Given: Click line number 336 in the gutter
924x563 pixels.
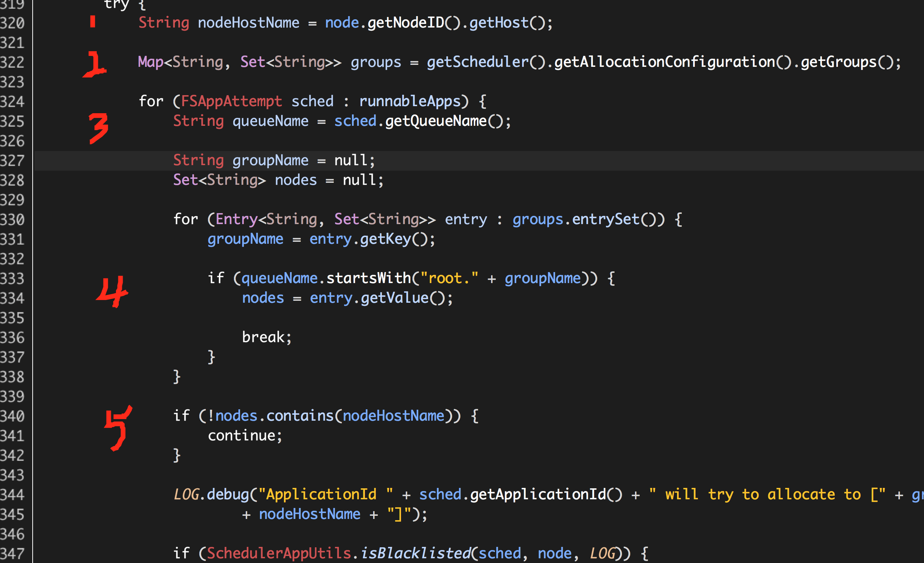Looking at the screenshot, I should [12, 338].
